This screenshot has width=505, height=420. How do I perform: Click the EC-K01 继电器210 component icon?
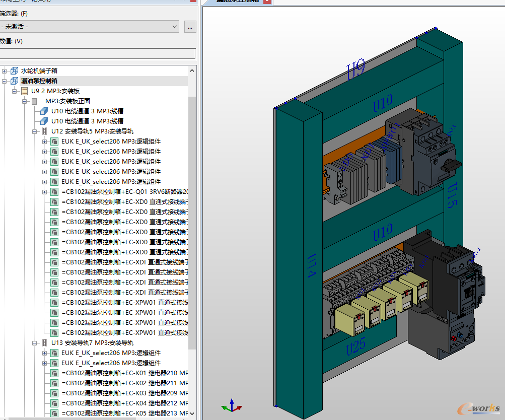[54, 373]
